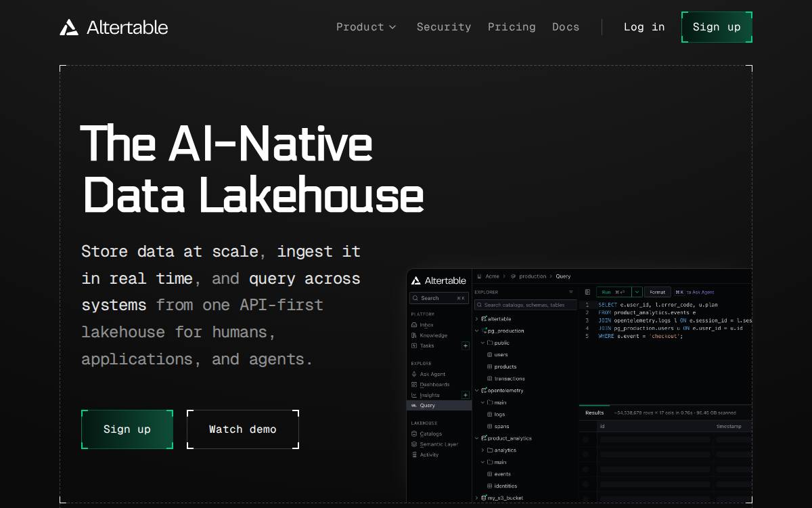Click the Altertable logo in the site header
Image resolution: width=812 pixels, height=508 pixels.
tap(114, 27)
